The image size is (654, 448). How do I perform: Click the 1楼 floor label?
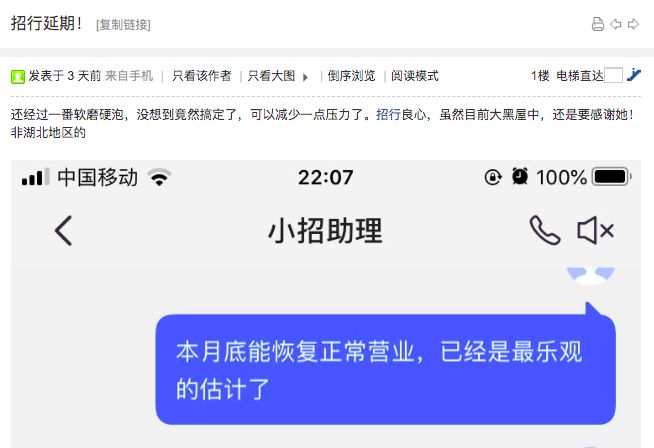coord(540,76)
